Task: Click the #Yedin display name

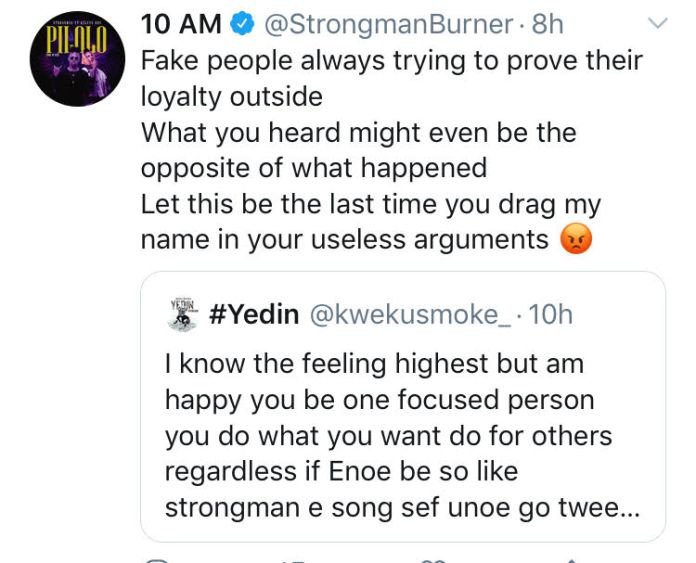Action: click(253, 314)
